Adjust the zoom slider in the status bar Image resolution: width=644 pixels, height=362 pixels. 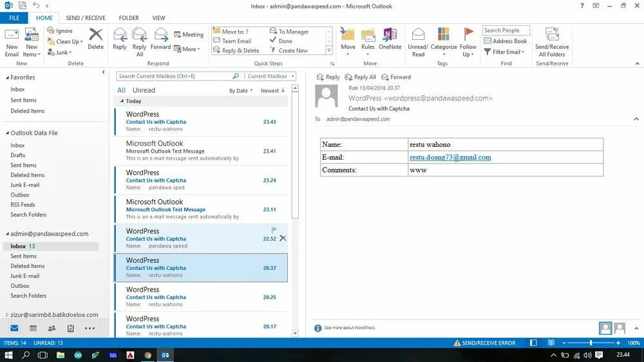click(x=591, y=343)
